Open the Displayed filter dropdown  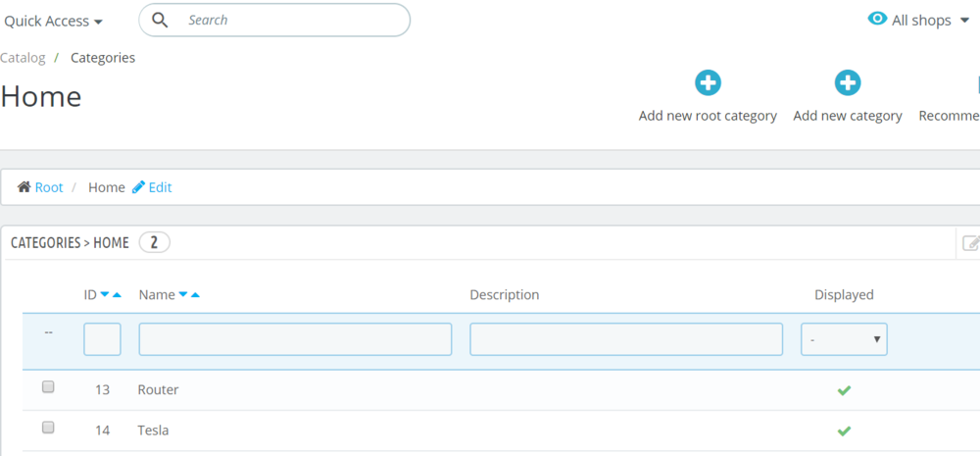pos(844,339)
